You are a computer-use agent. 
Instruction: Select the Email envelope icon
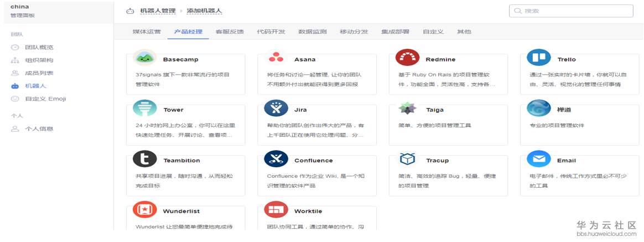point(539,159)
